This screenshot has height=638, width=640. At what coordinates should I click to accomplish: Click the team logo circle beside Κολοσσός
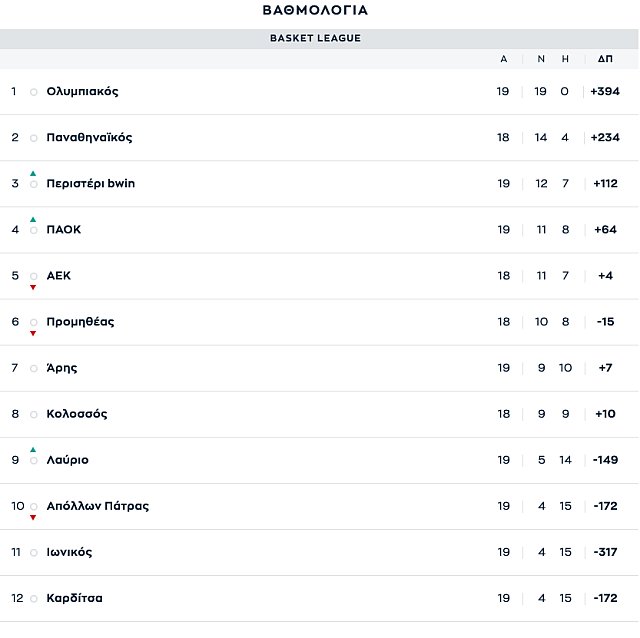pos(34,414)
